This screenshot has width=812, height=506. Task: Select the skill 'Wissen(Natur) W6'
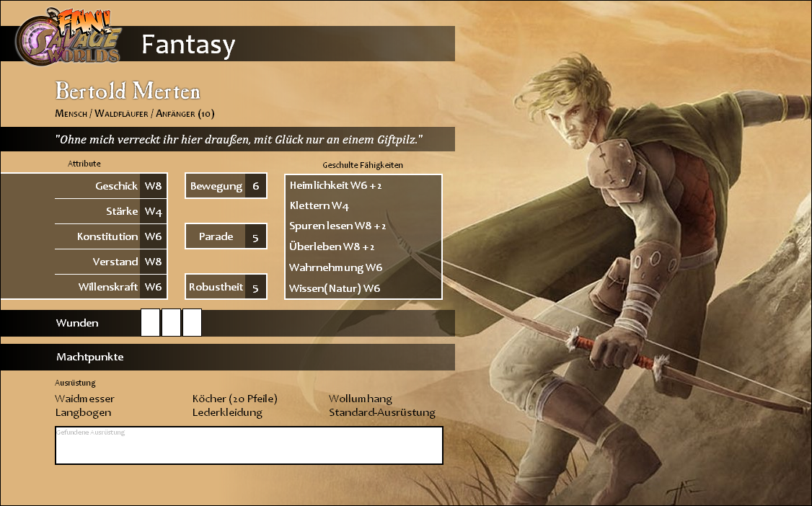pos(335,288)
